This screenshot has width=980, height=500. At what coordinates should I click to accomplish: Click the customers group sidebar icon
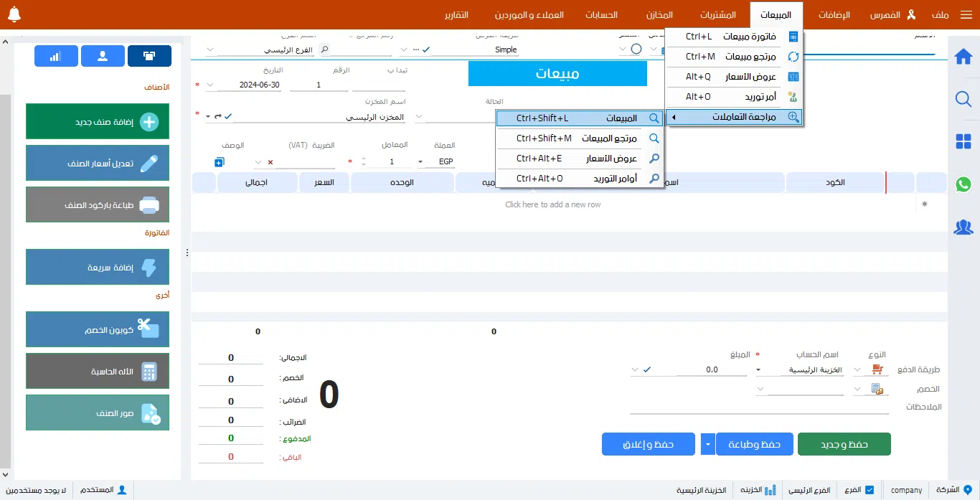point(963,227)
